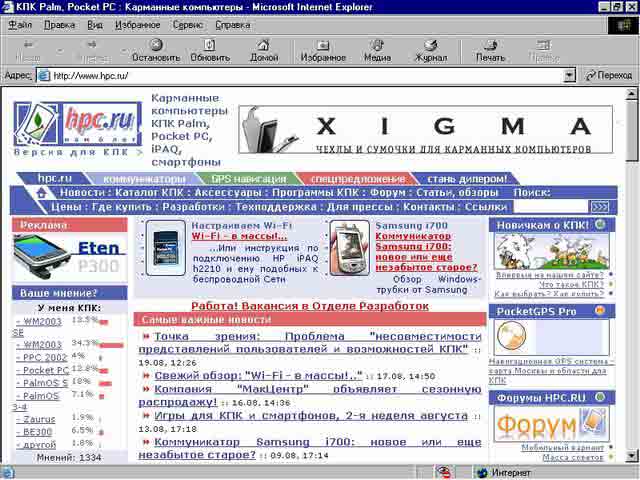
Task: Click the page scrollbar up arrow
Action: 631,94
